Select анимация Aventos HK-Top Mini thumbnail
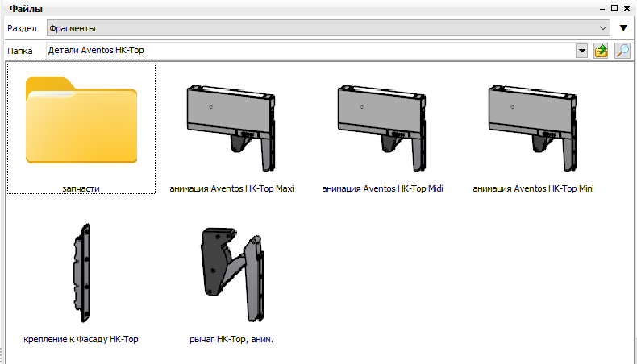This screenshot has height=364, width=637. click(x=533, y=128)
